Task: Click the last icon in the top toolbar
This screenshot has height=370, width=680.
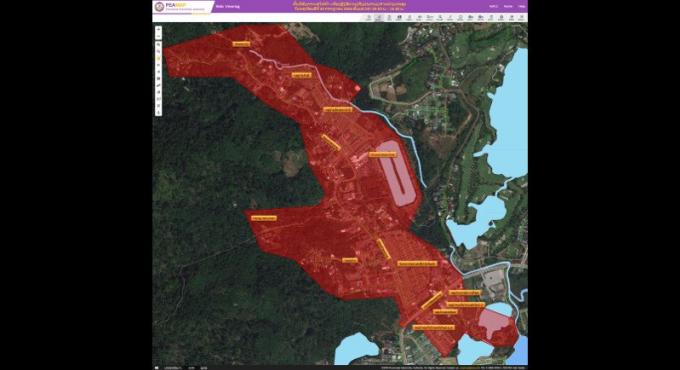Action: pos(521,17)
